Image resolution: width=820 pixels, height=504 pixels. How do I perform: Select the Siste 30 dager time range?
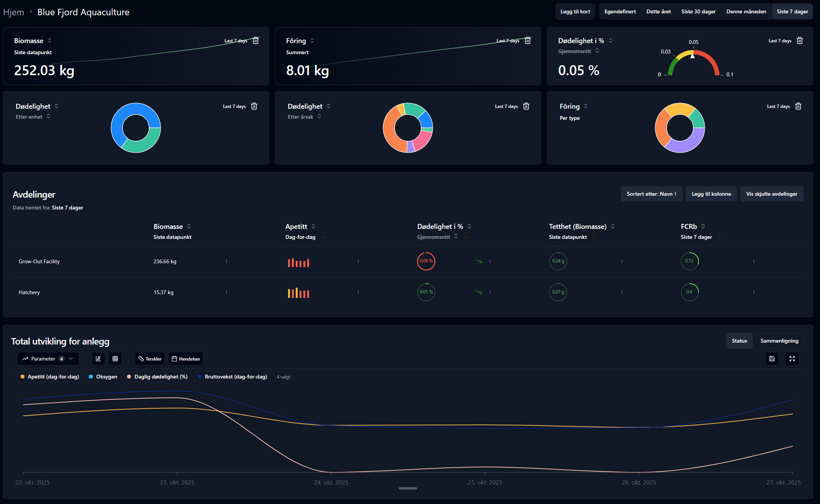click(698, 11)
